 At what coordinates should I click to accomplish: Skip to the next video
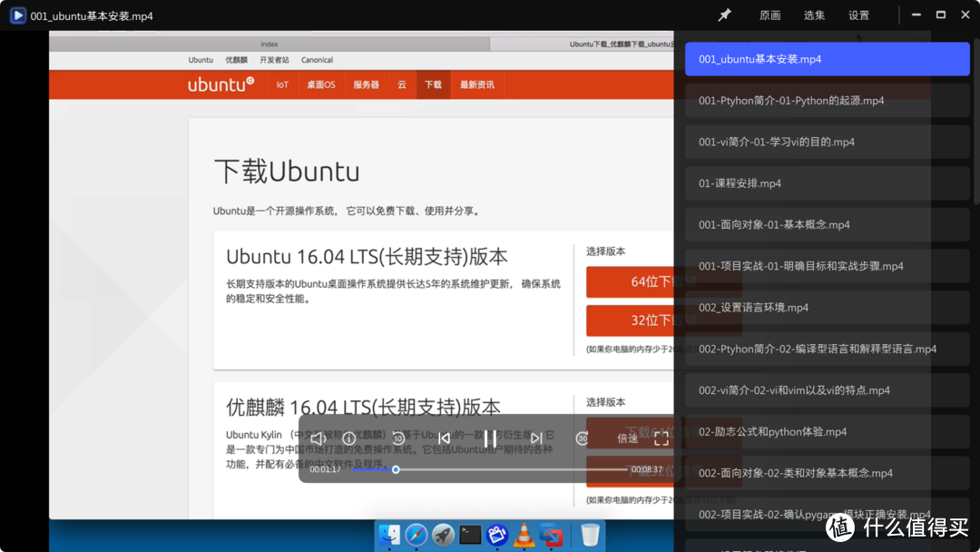click(x=536, y=439)
